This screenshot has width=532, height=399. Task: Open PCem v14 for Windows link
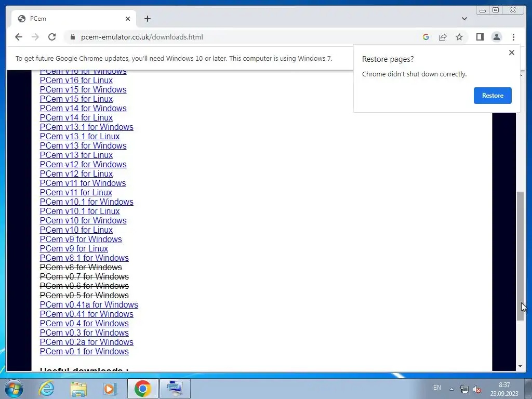click(83, 108)
